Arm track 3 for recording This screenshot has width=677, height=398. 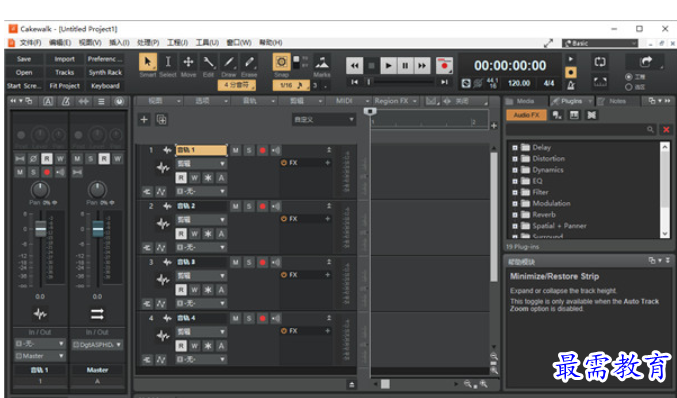point(262,262)
